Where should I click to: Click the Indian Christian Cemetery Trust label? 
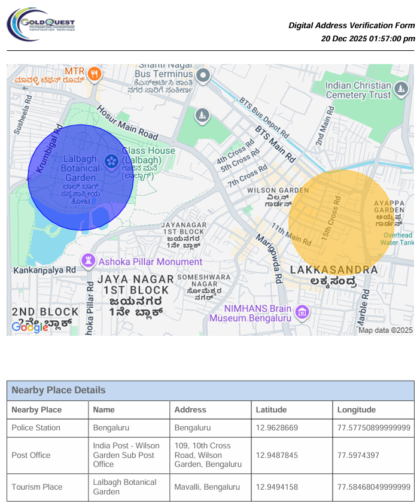tap(358, 90)
